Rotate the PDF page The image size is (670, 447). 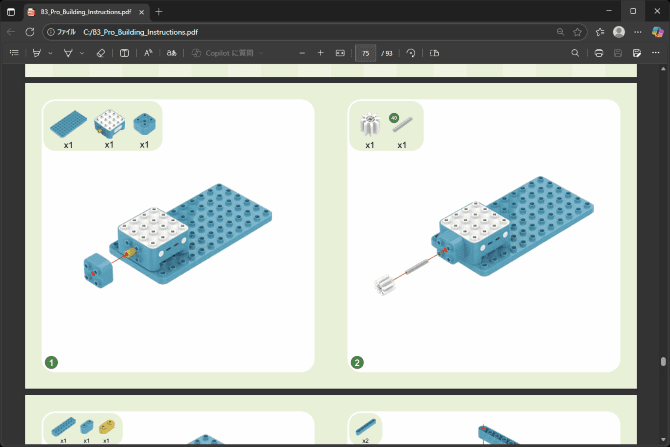pyautogui.click(x=411, y=52)
